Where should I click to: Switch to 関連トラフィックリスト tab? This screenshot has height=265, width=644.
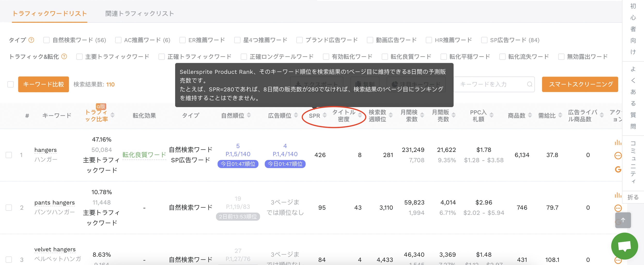(x=139, y=13)
